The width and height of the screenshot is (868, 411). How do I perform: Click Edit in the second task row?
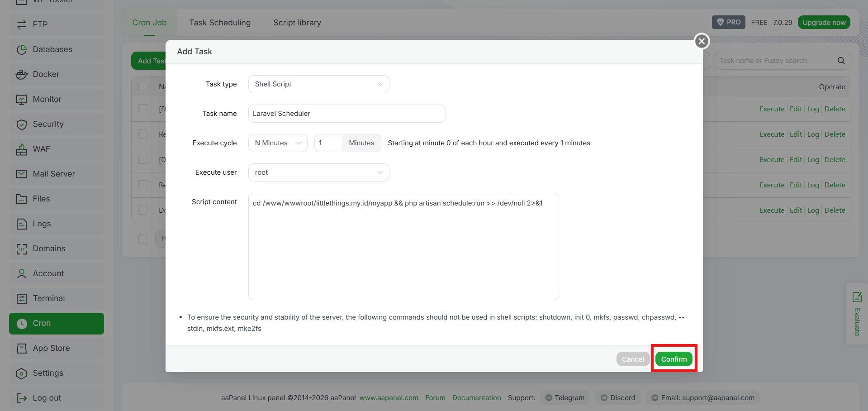(x=796, y=134)
